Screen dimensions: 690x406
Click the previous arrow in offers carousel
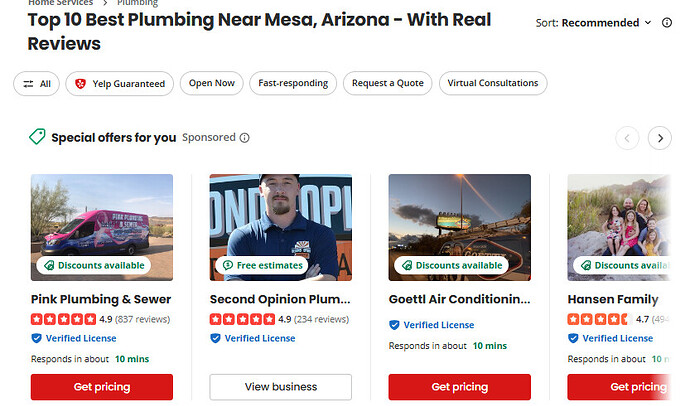tap(627, 138)
